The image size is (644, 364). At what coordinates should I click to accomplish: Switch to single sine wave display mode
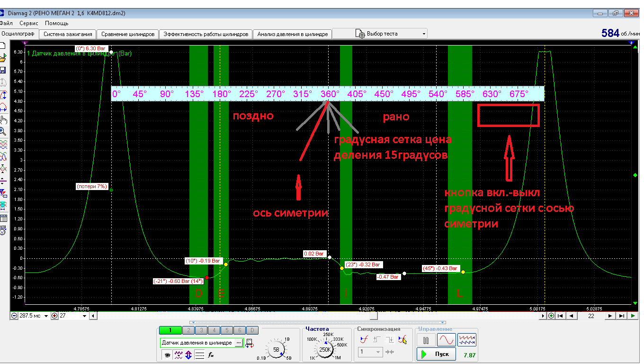(446, 340)
